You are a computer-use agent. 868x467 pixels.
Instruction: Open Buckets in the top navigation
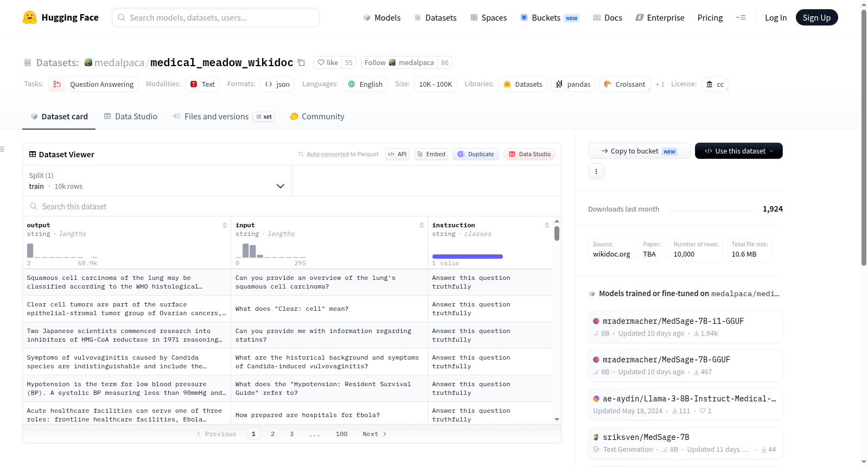pyautogui.click(x=550, y=17)
